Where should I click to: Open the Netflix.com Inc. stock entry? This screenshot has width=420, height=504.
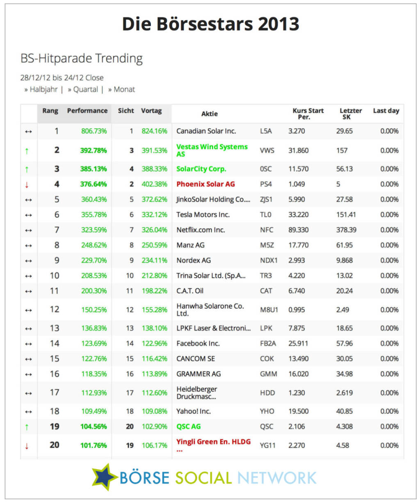(201, 230)
